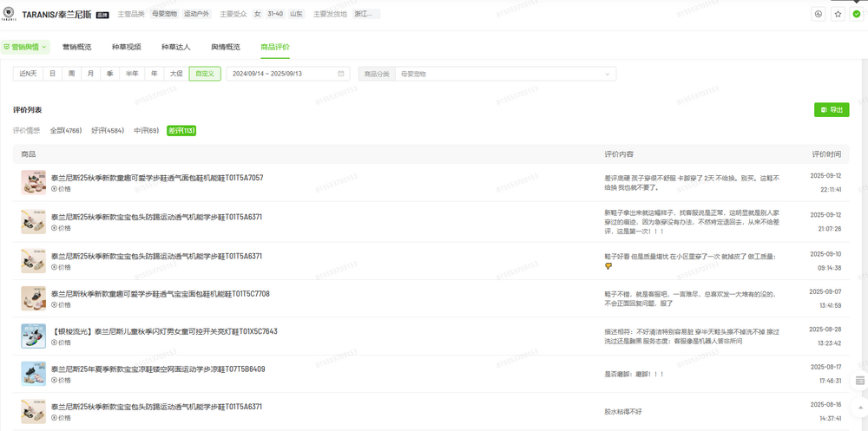Open thumbnail of sandal product T07T5B6409
The height and width of the screenshot is (431, 868).
[x=33, y=374]
